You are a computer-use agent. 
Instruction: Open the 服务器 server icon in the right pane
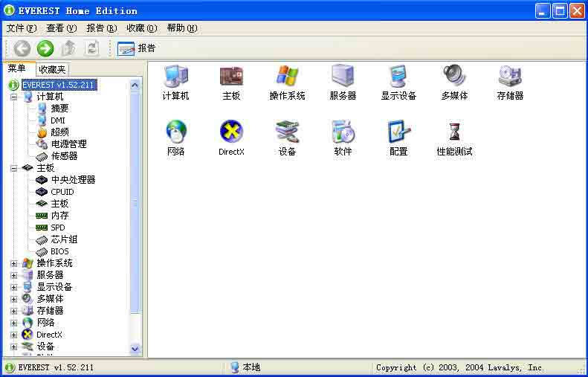(x=343, y=83)
